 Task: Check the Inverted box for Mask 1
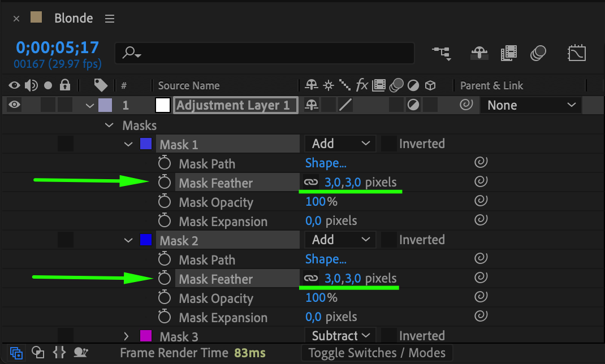pyautogui.click(x=389, y=144)
